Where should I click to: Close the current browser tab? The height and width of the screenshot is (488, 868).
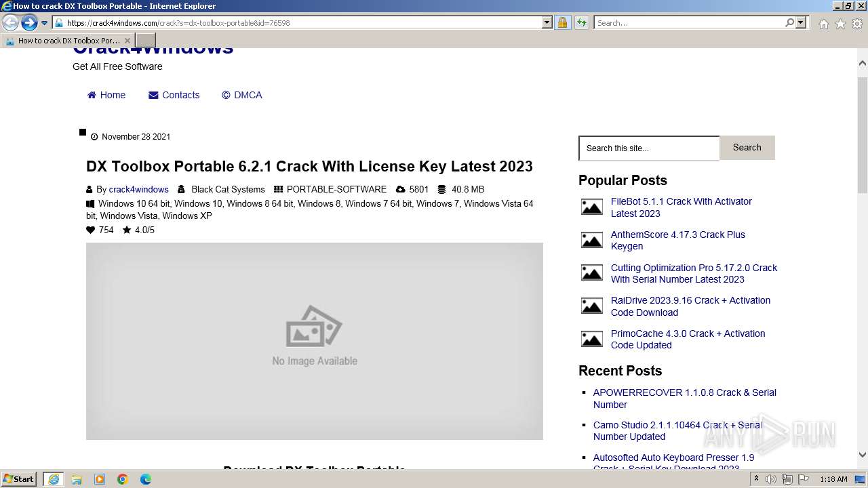pos(127,41)
